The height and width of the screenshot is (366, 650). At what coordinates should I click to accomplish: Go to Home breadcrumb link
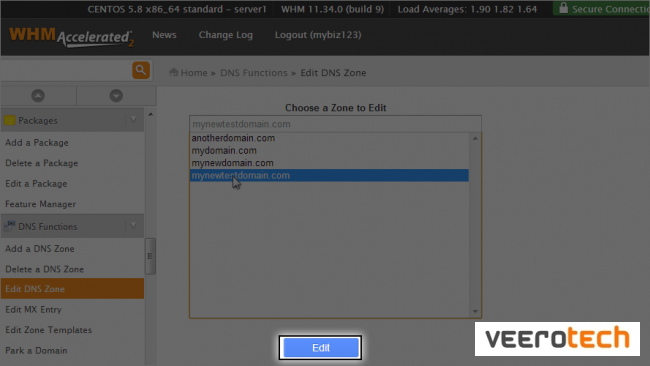(194, 73)
